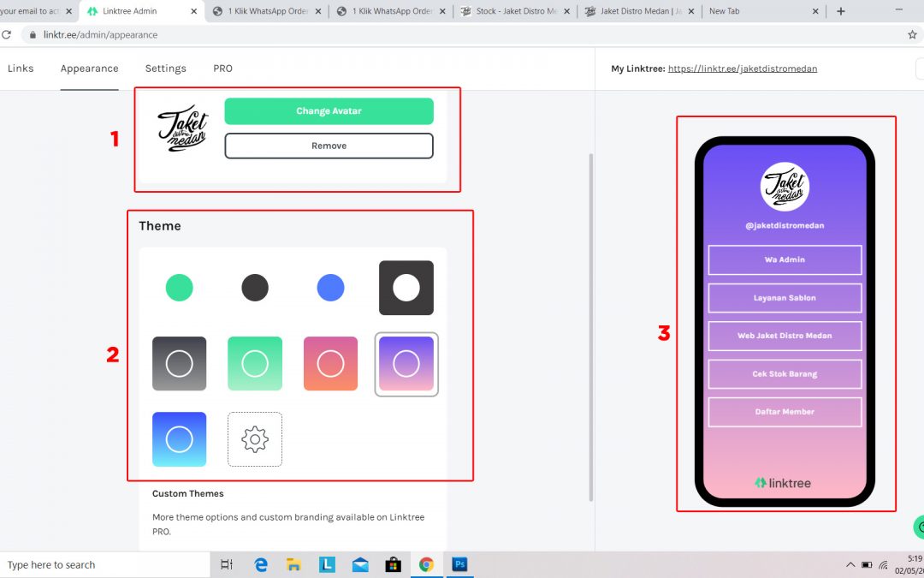924x578 pixels.
Task: Switch to the Appearance tab
Action: [x=90, y=69]
